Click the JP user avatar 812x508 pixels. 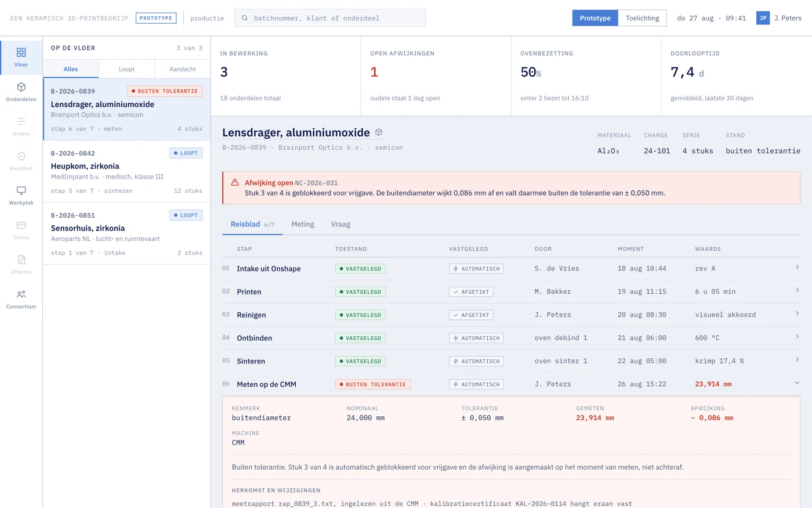[x=763, y=18]
